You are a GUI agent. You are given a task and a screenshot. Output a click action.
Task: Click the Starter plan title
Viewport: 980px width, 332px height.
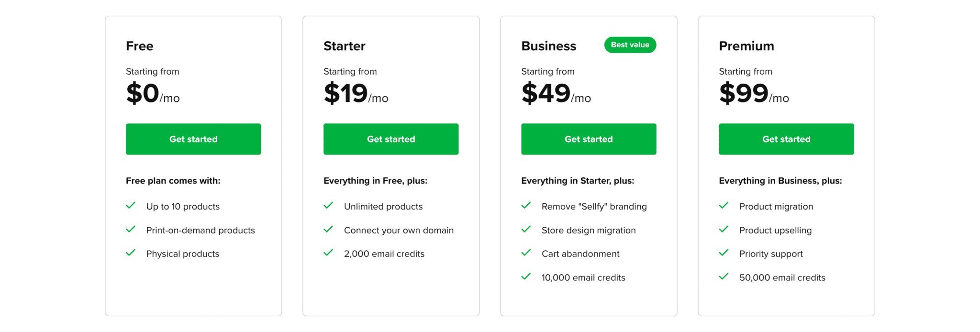(x=345, y=46)
